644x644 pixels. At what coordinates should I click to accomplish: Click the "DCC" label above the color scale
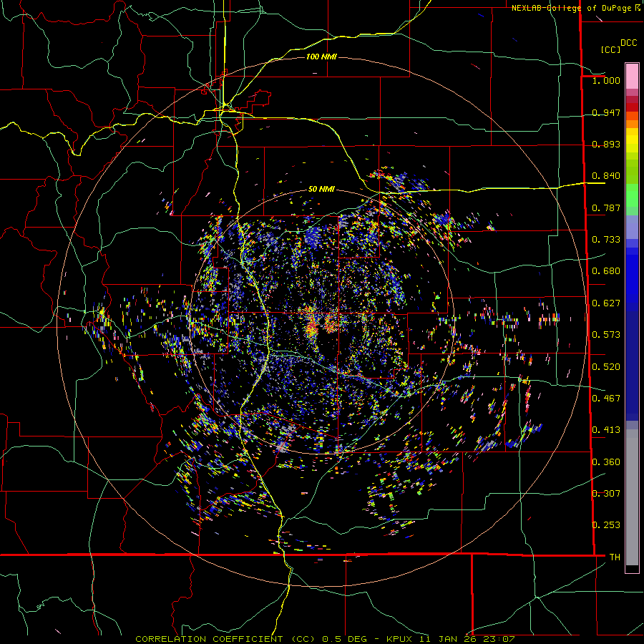(628, 43)
